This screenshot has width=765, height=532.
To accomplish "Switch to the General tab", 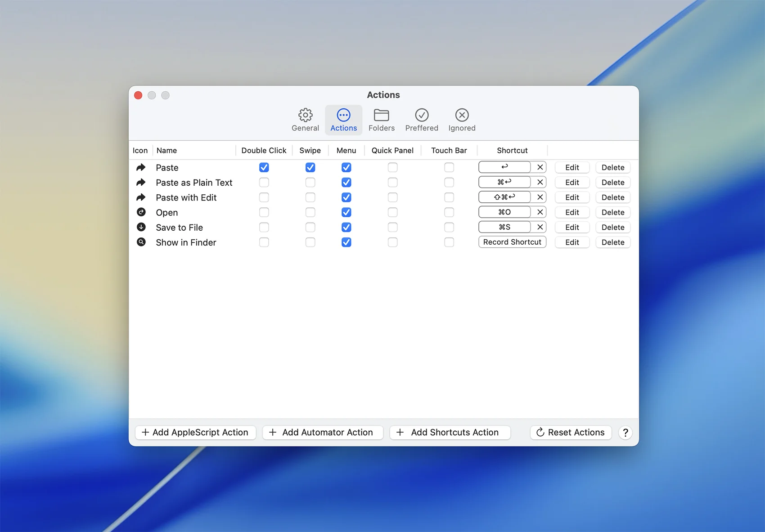I will (x=305, y=120).
